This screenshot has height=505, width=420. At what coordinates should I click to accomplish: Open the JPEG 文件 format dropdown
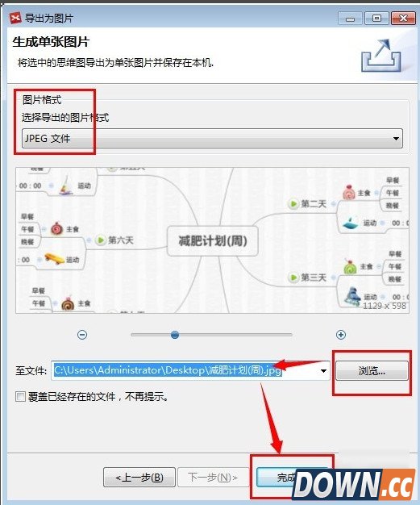(x=212, y=139)
